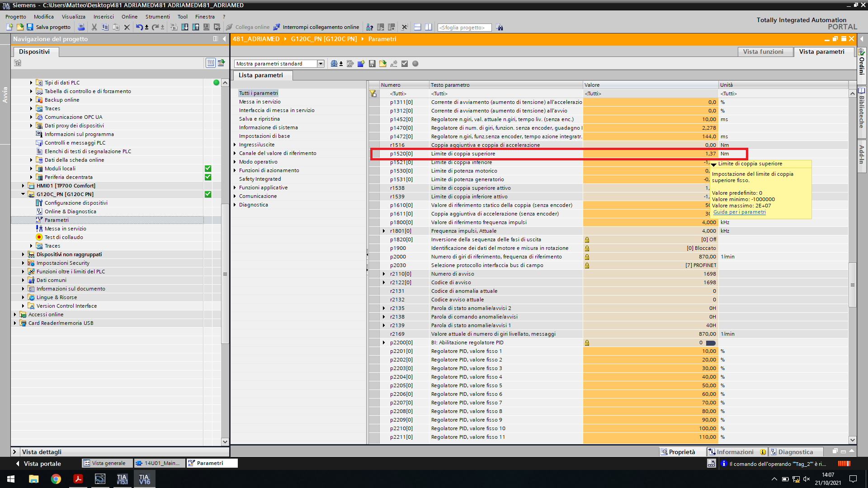This screenshot has width=868, height=488.
Task: Click the download to device icon
Action: [x=185, y=27]
